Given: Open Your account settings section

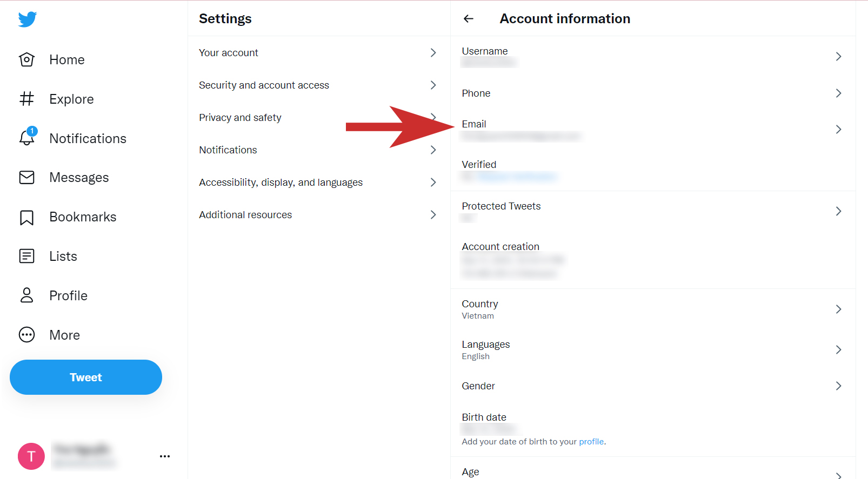Looking at the screenshot, I should (x=319, y=52).
